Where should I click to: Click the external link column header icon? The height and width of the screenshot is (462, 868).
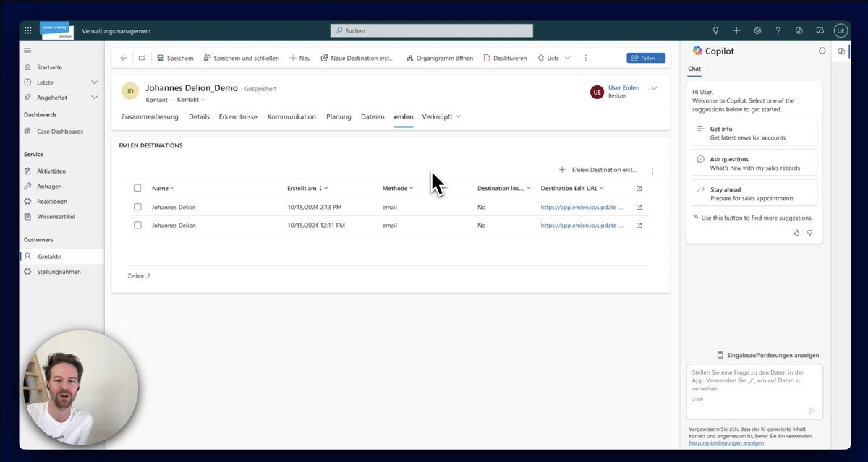pos(639,188)
